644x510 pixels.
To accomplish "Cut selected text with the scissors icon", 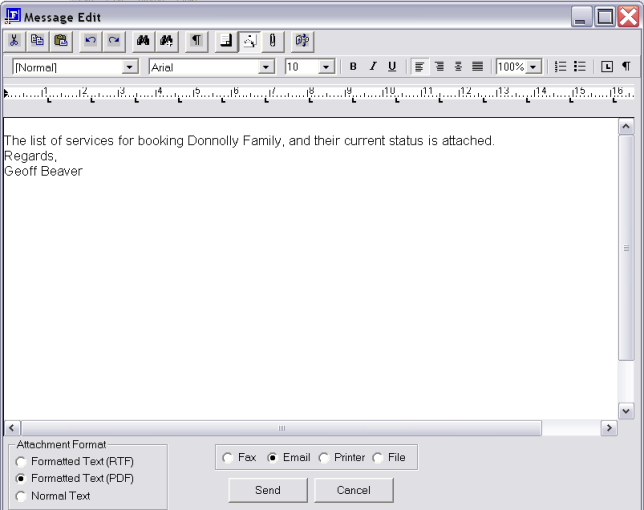I will pyautogui.click(x=14, y=41).
